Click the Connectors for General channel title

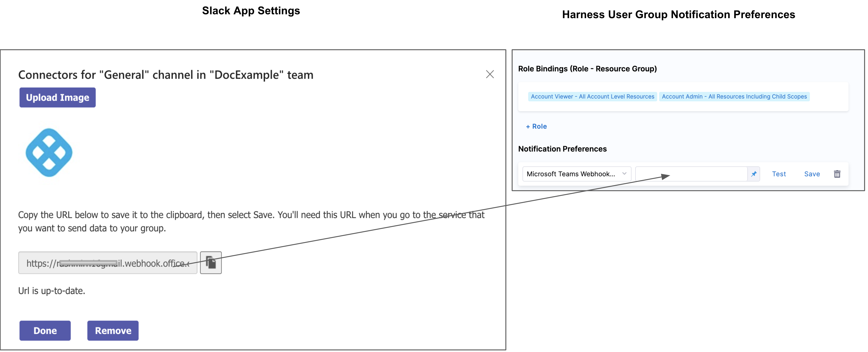coord(165,75)
